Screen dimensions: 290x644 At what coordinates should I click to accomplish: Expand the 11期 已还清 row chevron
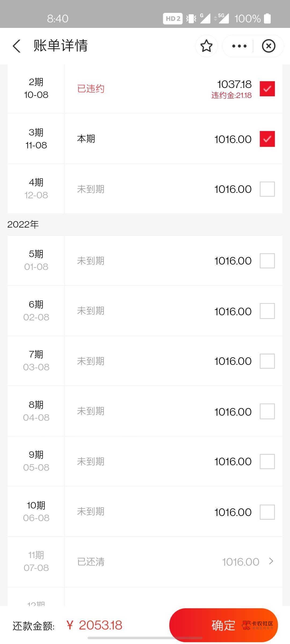[x=271, y=561]
